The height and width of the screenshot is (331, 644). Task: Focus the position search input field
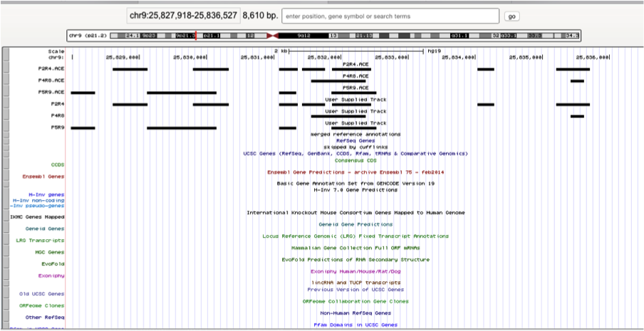390,16
